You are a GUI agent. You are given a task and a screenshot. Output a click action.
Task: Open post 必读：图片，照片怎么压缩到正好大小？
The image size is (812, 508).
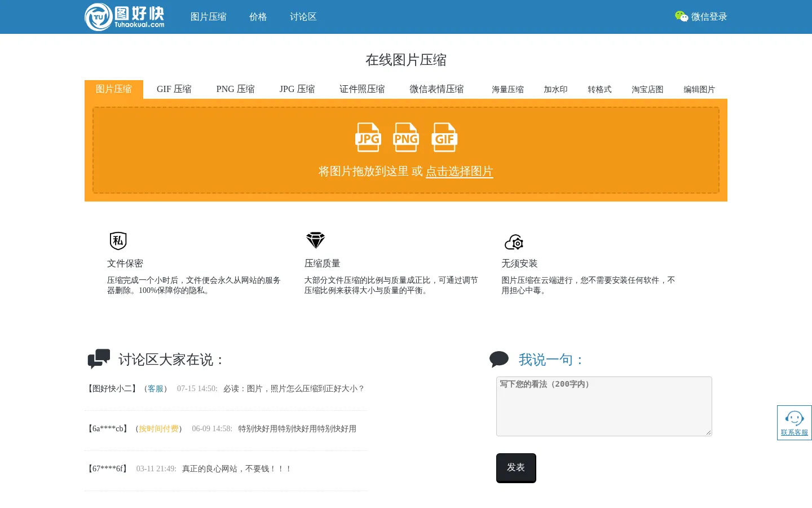pos(294,389)
